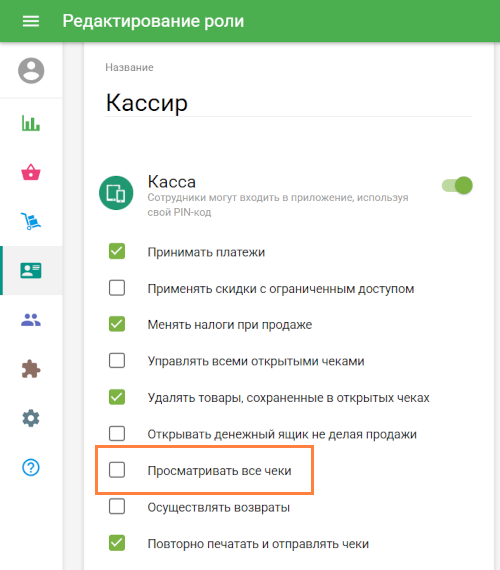The height and width of the screenshot is (570, 500).
Task: Check Просматривать все чеки
Action: (x=117, y=470)
